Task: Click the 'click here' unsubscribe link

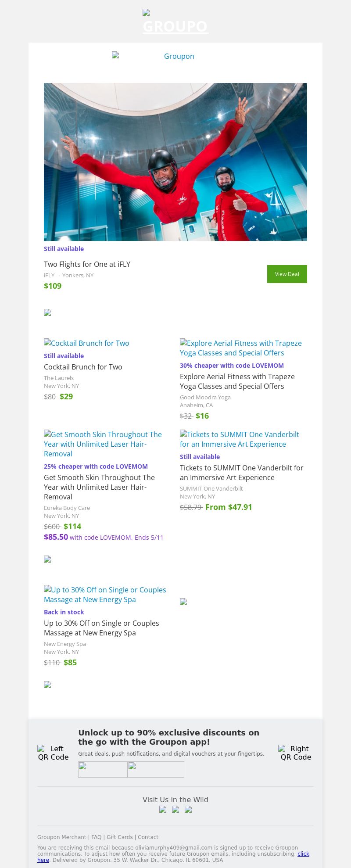Action: pos(303,854)
